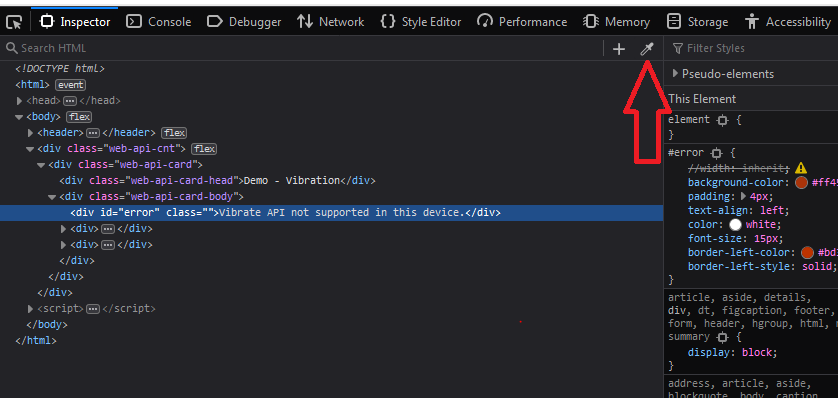Click the warning icon beside width inherit
The image size is (838, 398).
pos(801,168)
